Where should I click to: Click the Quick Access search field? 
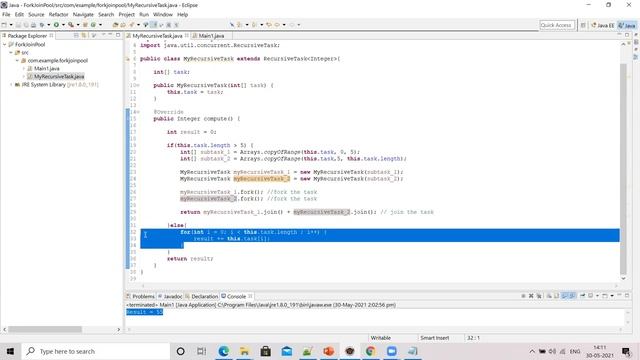coord(557,25)
